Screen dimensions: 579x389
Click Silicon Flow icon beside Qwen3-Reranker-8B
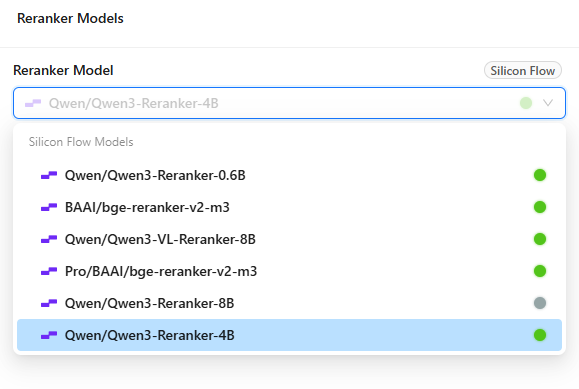49,303
